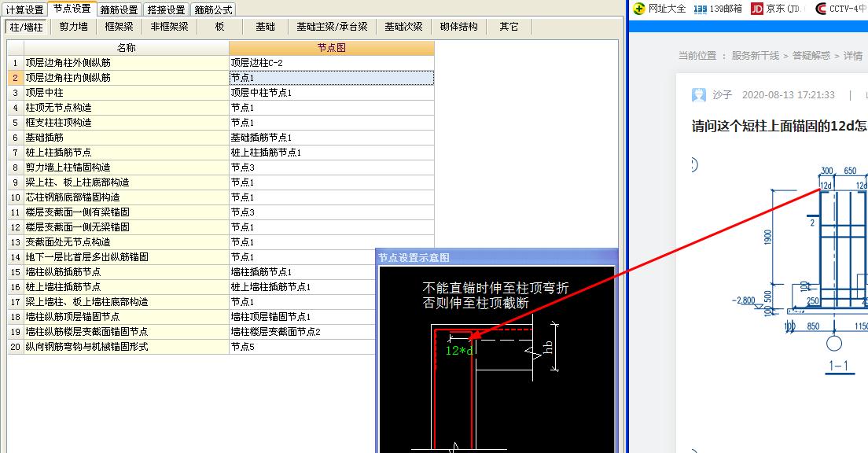Screen dimensions: 868x453
Task: Select the 基础 category tab
Action: (x=265, y=27)
